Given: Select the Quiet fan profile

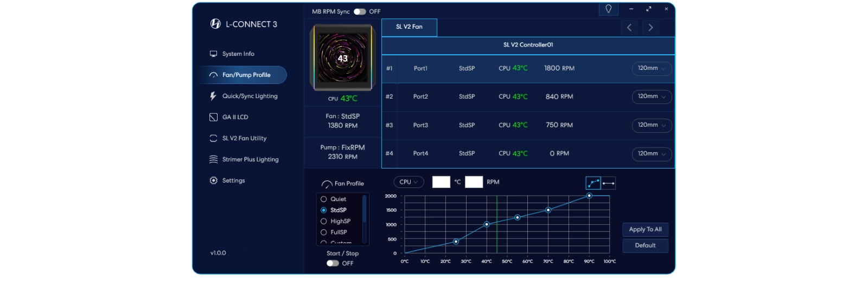Looking at the screenshot, I should tap(324, 199).
